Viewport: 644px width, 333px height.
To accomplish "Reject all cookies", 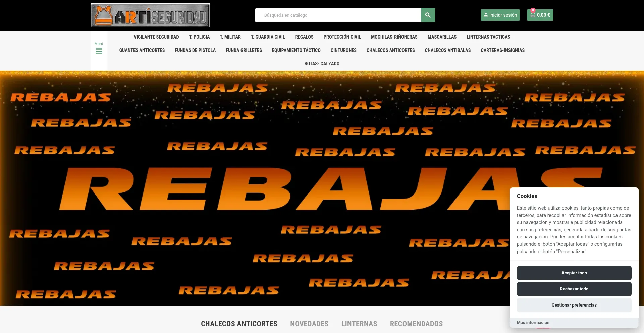I will [x=574, y=289].
